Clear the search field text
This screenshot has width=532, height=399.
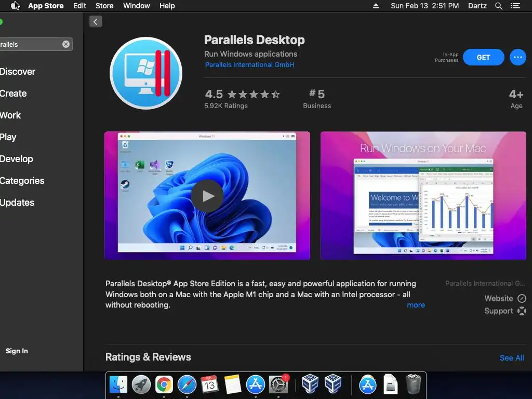(66, 44)
